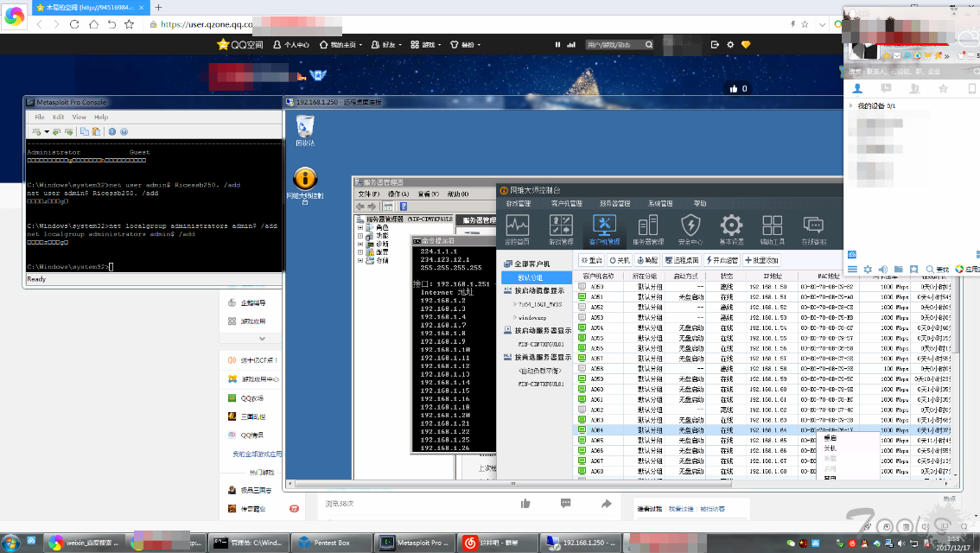Open 网维大师控制台 shortcut on remote desktop
The height and width of the screenshot is (553, 980).
305,186
